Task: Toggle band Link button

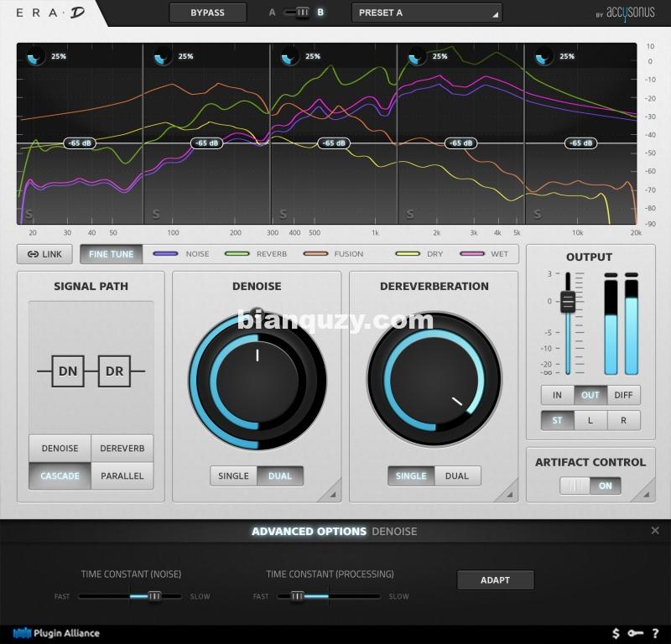Action: pos(44,254)
